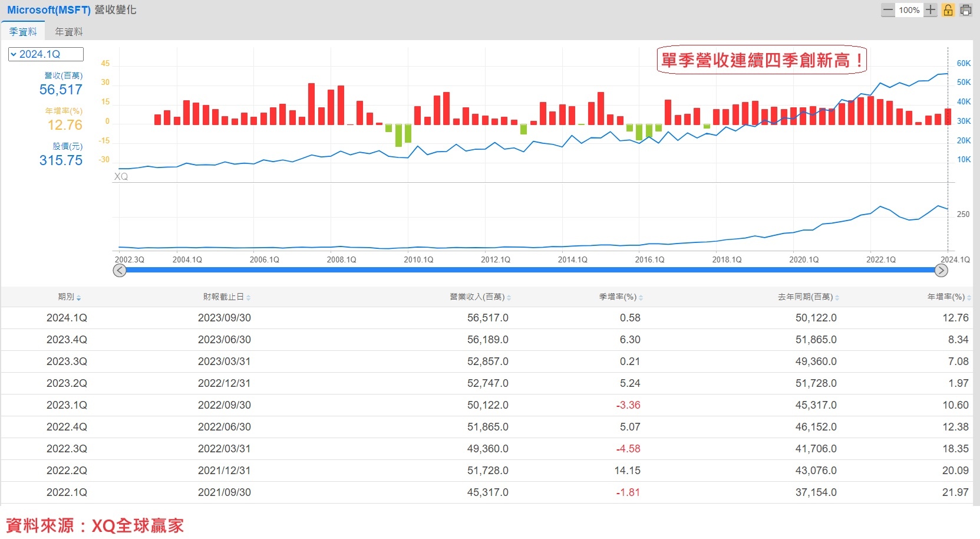This screenshot has height=539, width=980.
Task: Click negative quarterly growth value -4.58
Action: (x=628, y=449)
